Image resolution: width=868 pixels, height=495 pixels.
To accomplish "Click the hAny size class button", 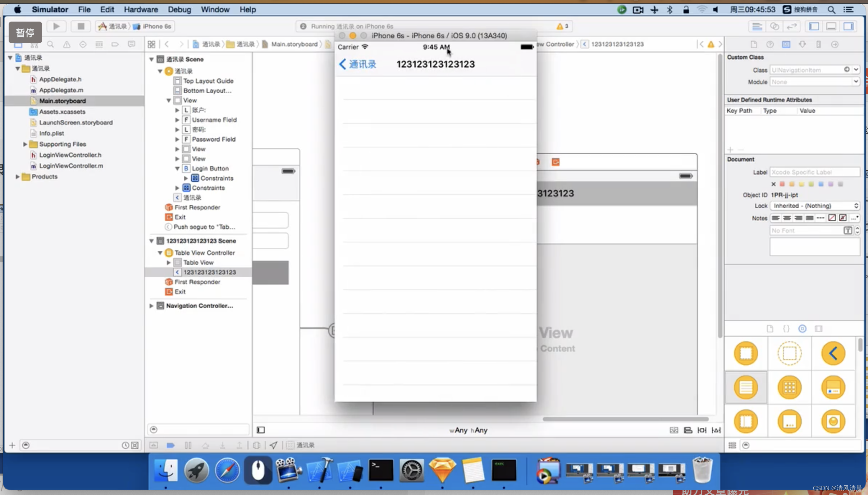I will tap(480, 430).
